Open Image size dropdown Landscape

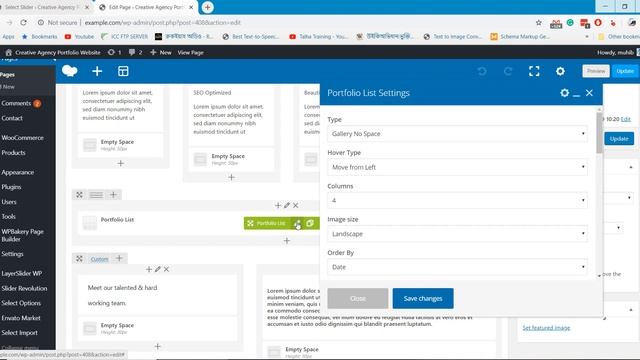pos(457,234)
